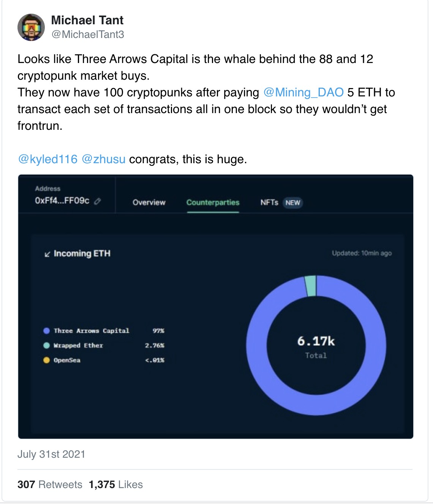Click the teal Wrapped Ether donut segment
This screenshot has height=504, width=433.
(x=311, y=285)
